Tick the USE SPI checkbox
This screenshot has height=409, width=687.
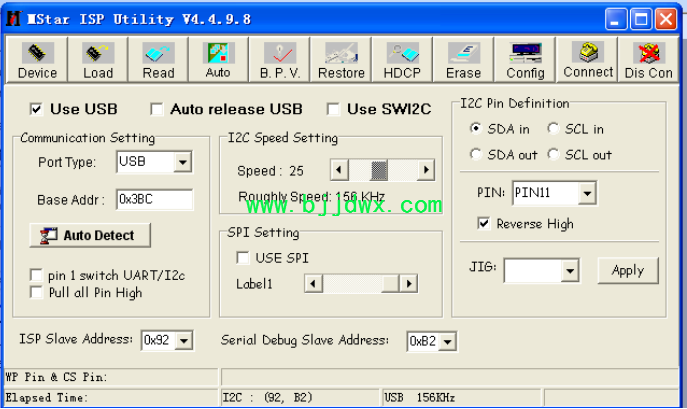click(x=242, y=258)
